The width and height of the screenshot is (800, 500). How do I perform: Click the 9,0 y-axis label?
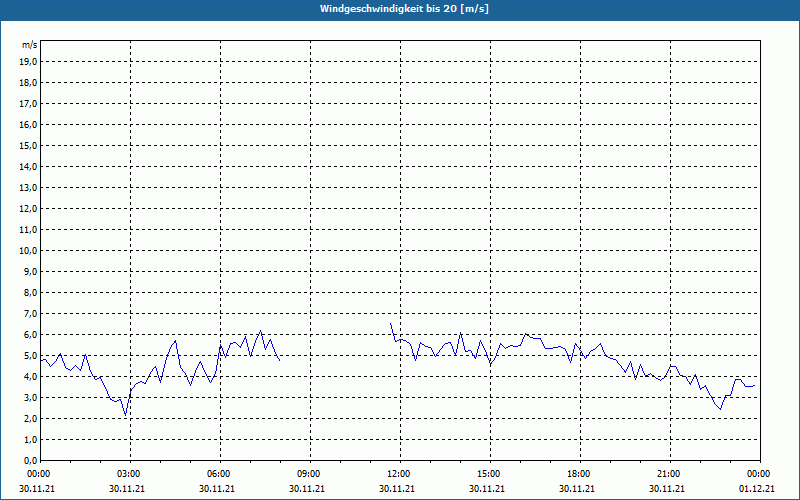[31, 271]
